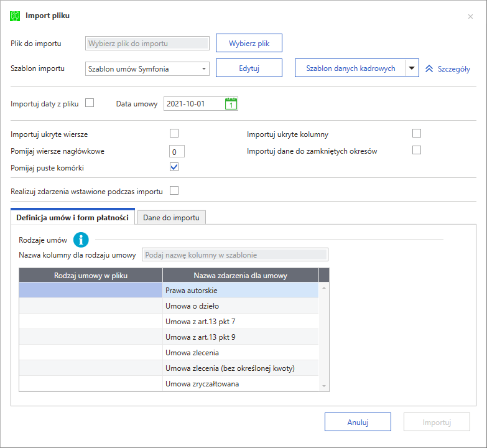This screenshot has height=448, width=487.
Task: Toggle Importuj ukryte wiersze checkbox
Action: pyautogui.click(x=174, y=133)
